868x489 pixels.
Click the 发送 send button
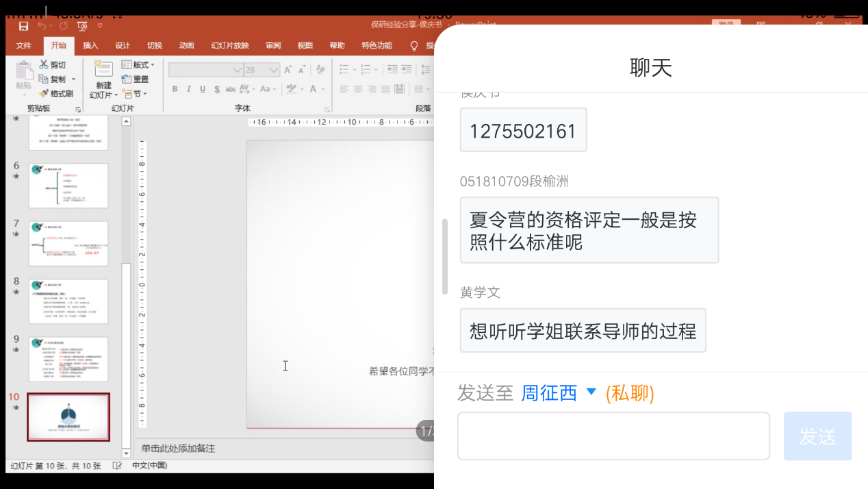tap(817, 436)
